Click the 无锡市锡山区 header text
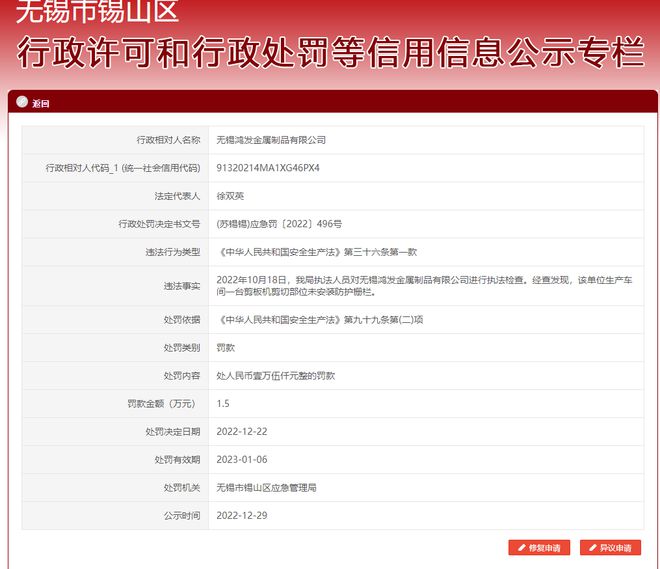The height and width of the screenshot is (569, 660). click(x=97, y=12)
